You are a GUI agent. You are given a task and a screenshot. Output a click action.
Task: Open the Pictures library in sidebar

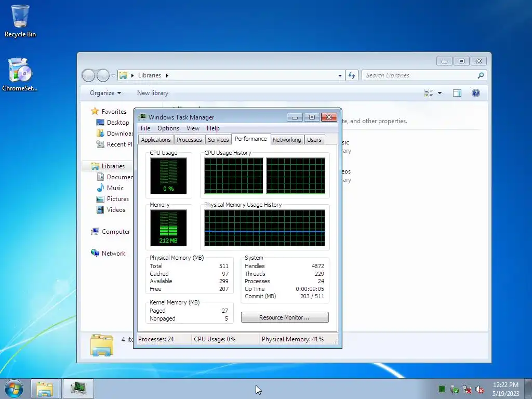coord(113,199)
